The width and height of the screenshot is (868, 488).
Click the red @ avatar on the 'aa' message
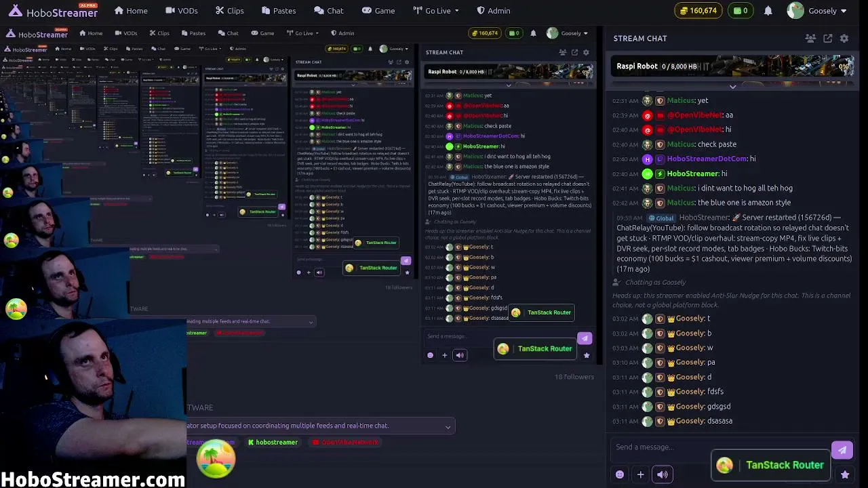point(648,115)
